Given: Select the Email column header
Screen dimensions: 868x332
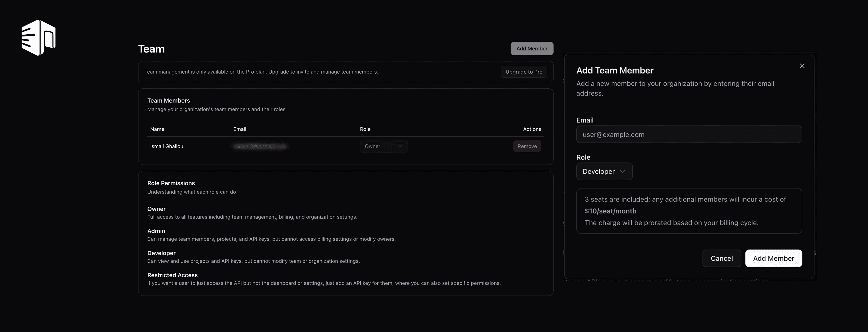Looking at the screenshot, I should coord(240,129).
